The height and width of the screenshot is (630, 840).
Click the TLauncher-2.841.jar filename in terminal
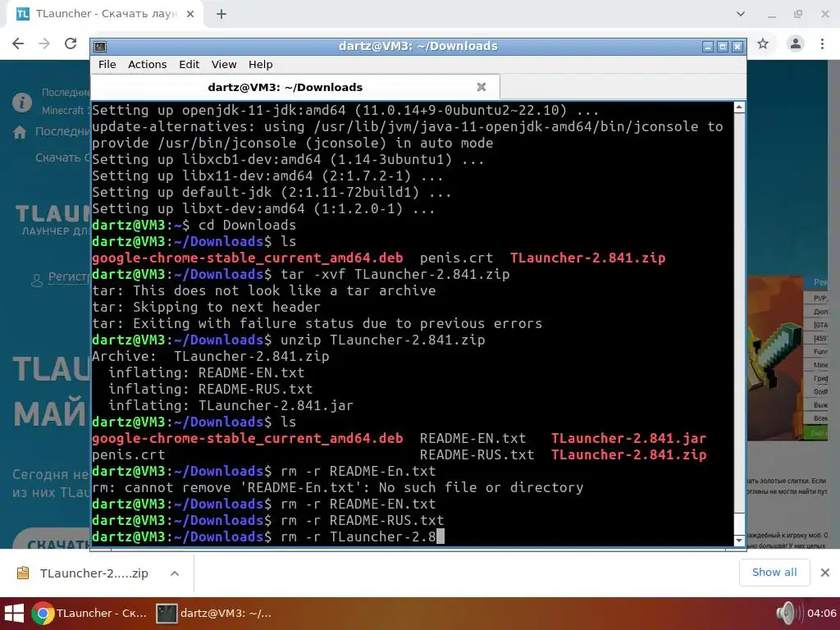point(628,438)
